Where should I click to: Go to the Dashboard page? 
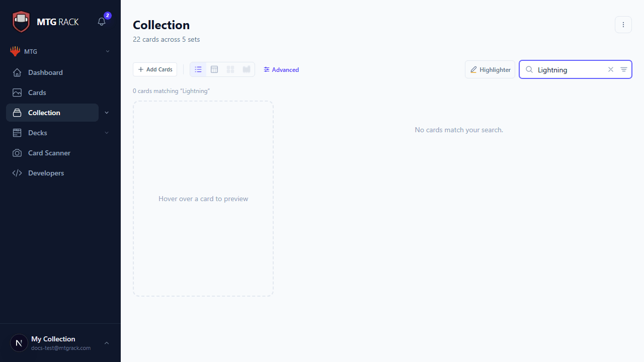click(x=45, y=72)
